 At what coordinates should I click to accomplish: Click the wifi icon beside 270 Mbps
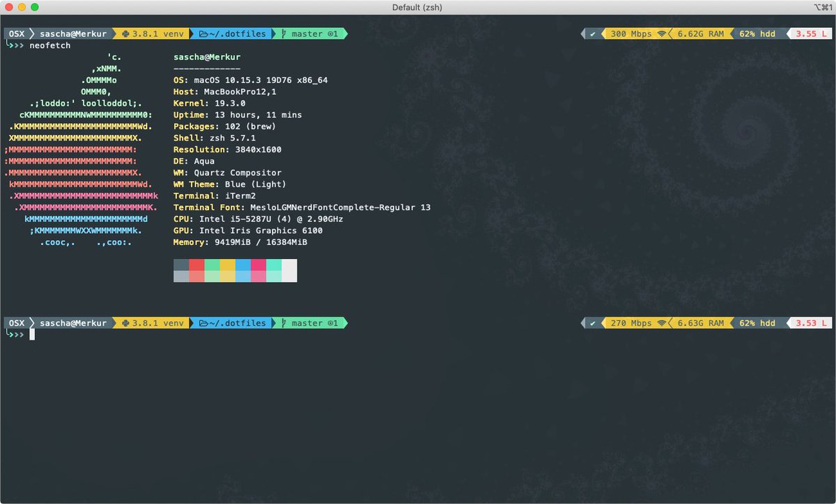(661, 323)
